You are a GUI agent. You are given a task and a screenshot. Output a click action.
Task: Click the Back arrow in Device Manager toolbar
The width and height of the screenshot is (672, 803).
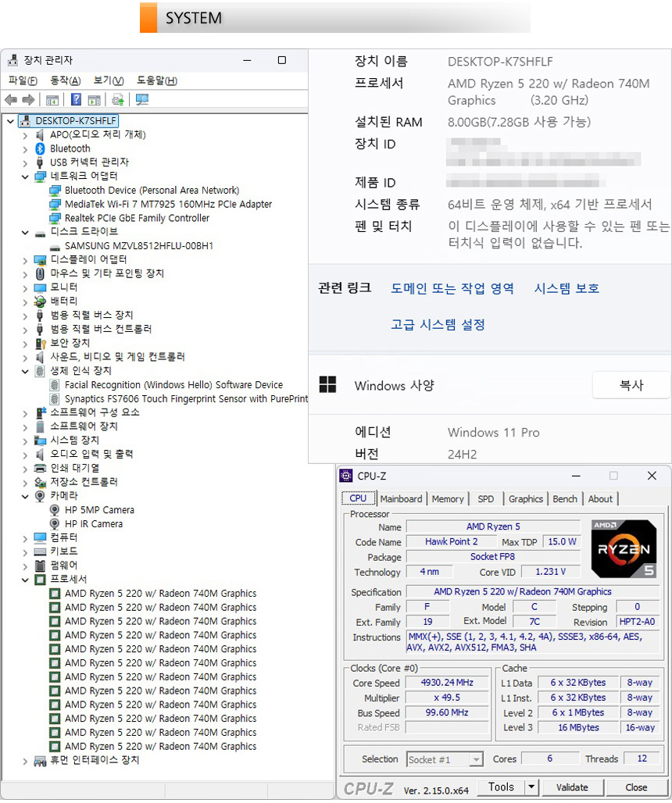[x=11, y=100]
